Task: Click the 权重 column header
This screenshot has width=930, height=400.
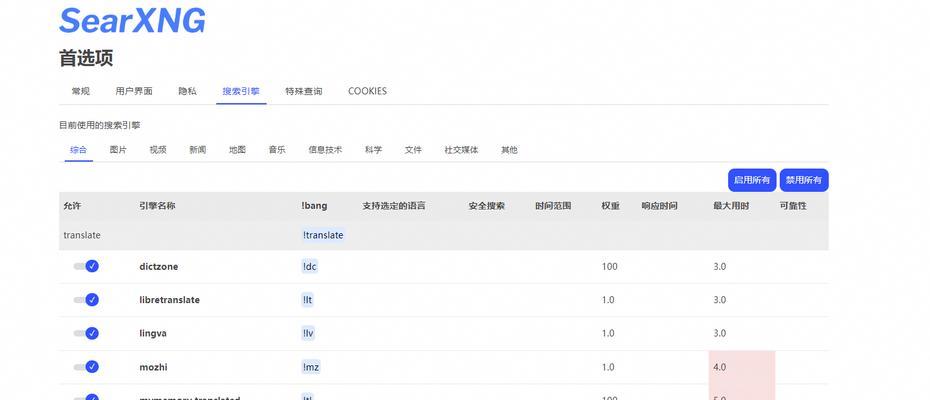Action: click(611, 206)
